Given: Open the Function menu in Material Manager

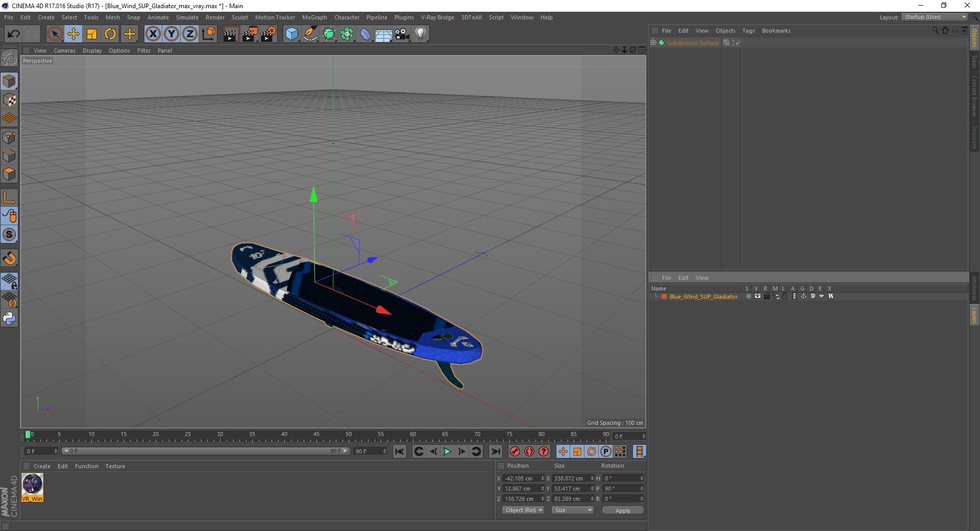Looking at the screenshot, I should click(87, 466).
